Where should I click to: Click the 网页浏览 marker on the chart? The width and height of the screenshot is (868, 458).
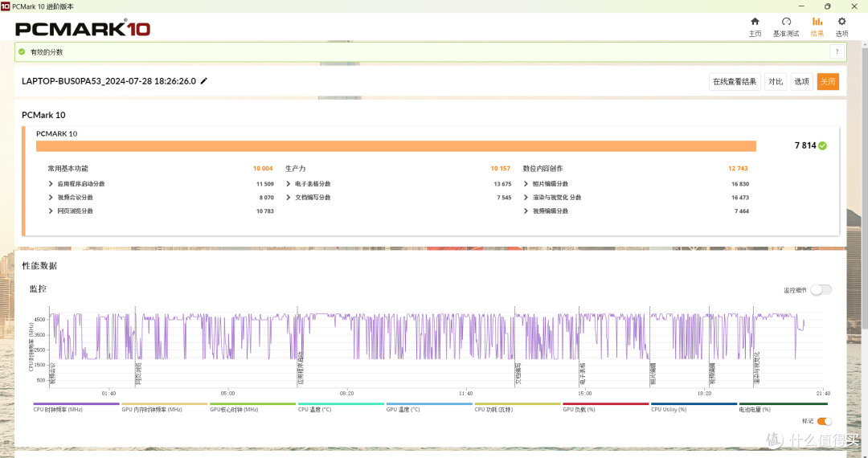pyautogui.click(x=140, y=374)
